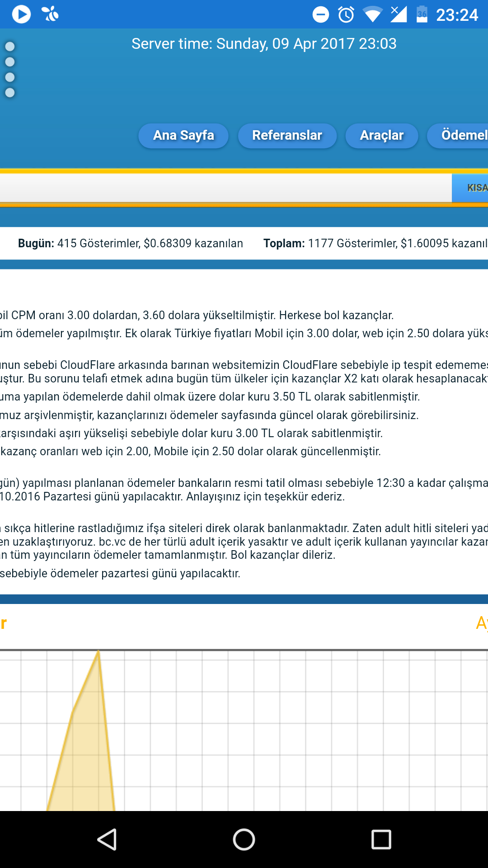Tap the Toplam stats: 1177 Gösterimler
The image size is (488, 868).
[375, 243]
